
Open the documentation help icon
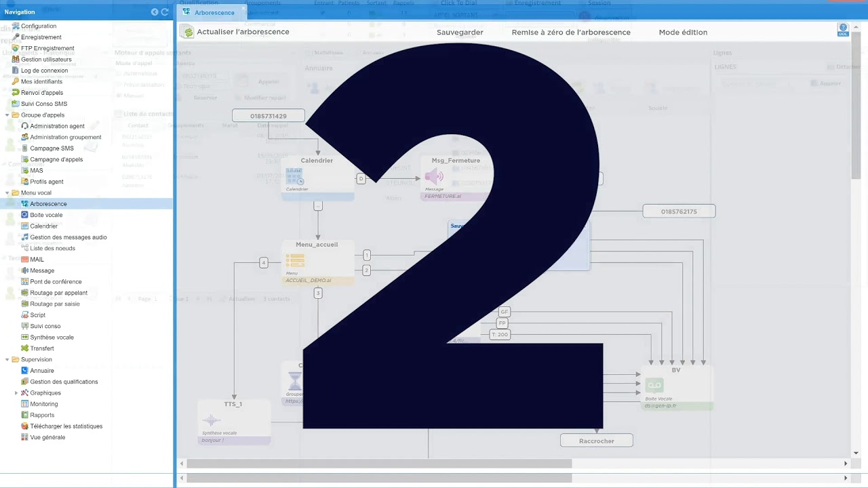click(843, 30)
